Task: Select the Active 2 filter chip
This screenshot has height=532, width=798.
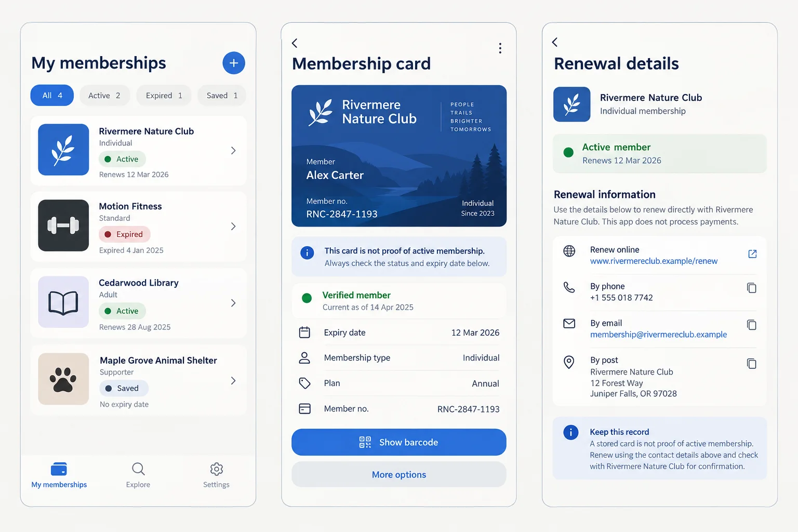Action: pyautogui.click(x=104, y=96)
